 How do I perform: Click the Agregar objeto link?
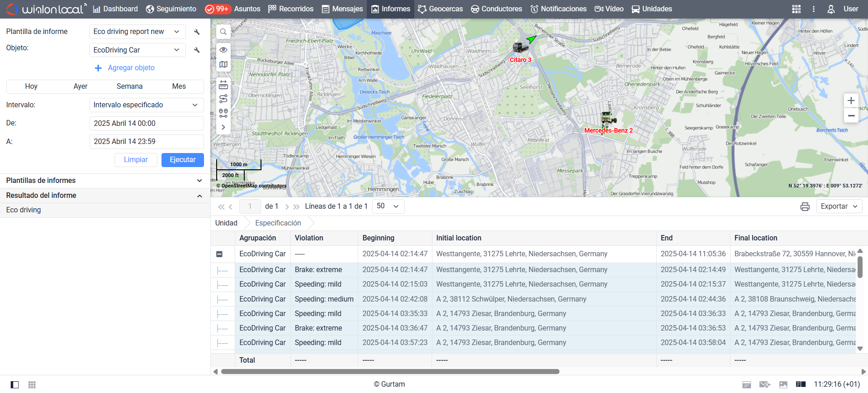(x=131, y=68)
